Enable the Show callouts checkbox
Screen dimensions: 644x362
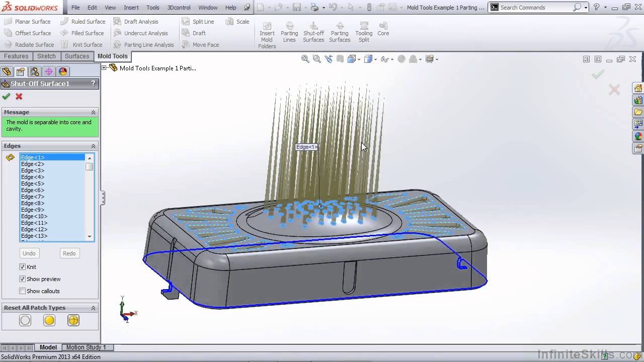click(22, 291)
